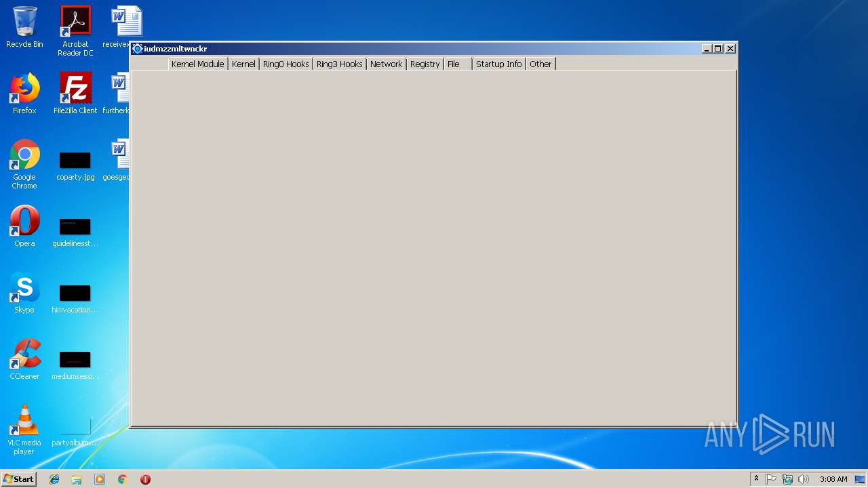Select the Google Chrome desktop shortcut
This screenshot has width=868, height=488.
click(24, 164)
